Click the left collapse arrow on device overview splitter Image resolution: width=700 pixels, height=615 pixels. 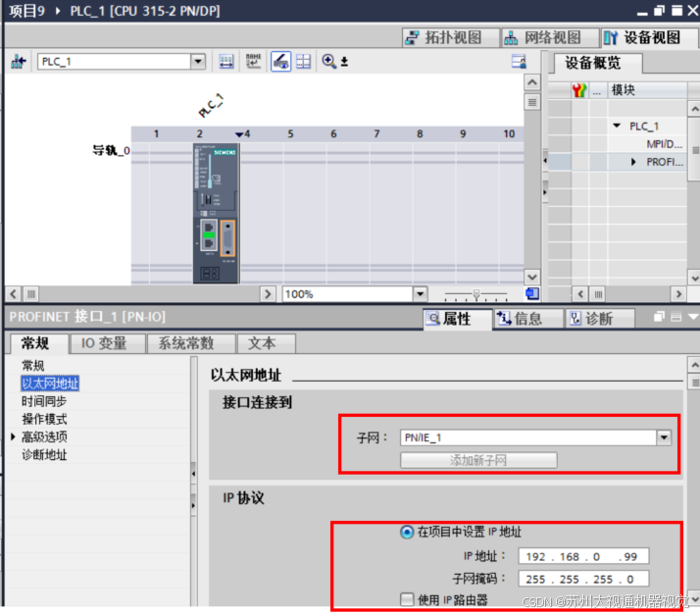click(x=545, y=160)
